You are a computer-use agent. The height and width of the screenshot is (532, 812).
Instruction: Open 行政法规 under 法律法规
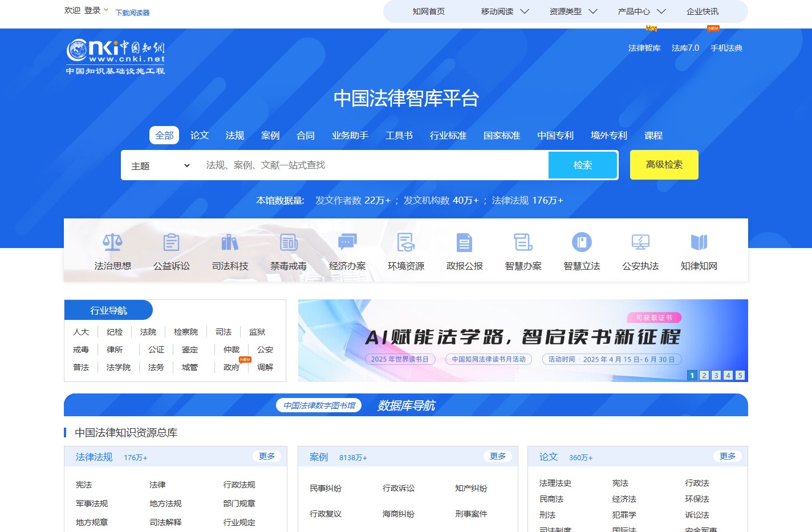point(239,485)
